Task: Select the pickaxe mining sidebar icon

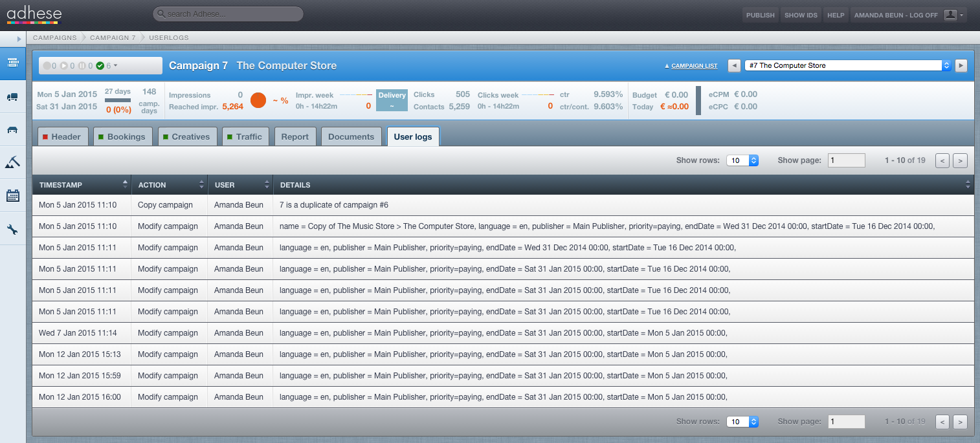Action: point(12,162)
